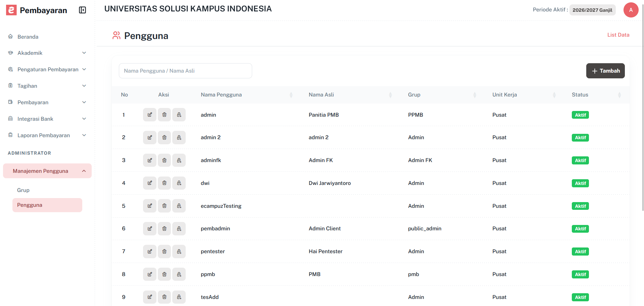The width and height of the screenshot is (644, 306).
Task: Edit the pentester user
Action: 150,252
